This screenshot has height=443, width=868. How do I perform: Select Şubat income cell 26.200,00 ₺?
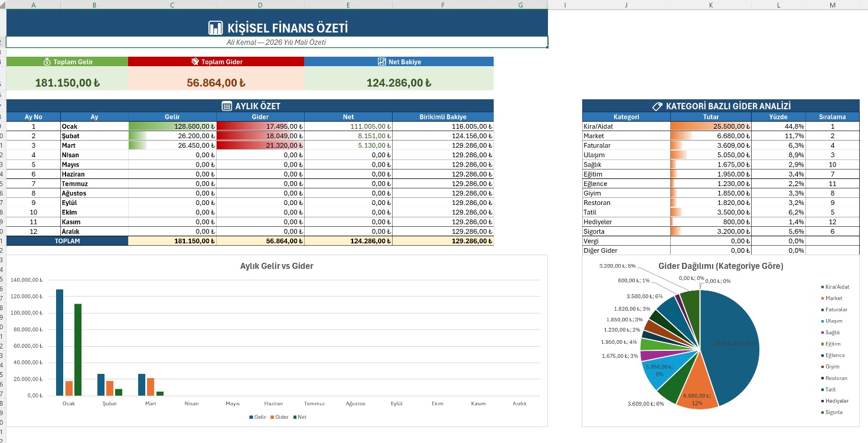tap(172, 136)
